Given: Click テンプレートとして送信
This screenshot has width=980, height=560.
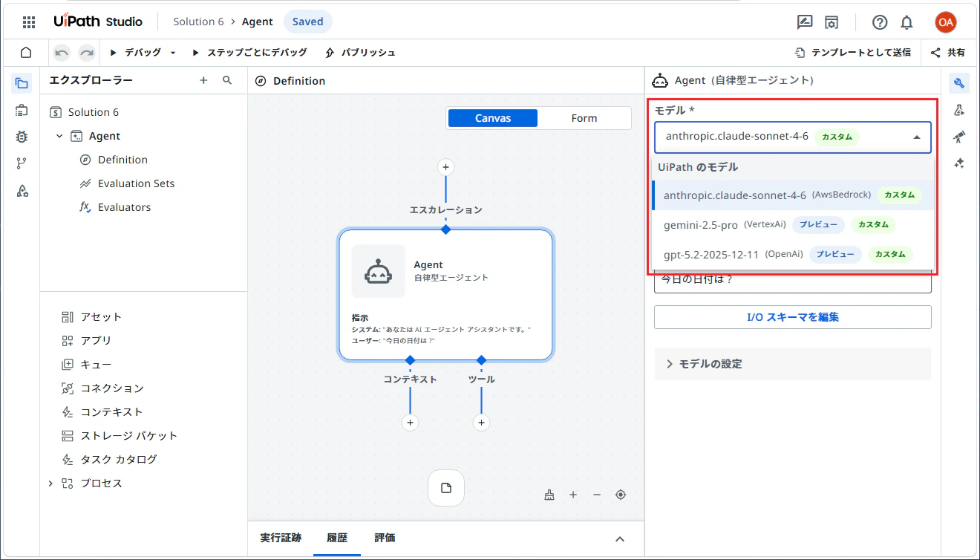Looking at the screenshot, I should pyautogui.click(x=853, y=53).
